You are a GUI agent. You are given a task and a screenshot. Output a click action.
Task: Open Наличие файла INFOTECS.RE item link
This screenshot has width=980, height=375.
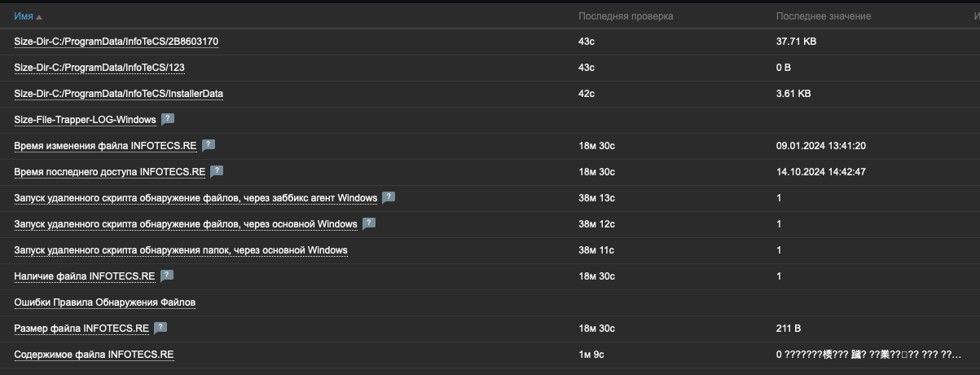(x=85, y=276)
